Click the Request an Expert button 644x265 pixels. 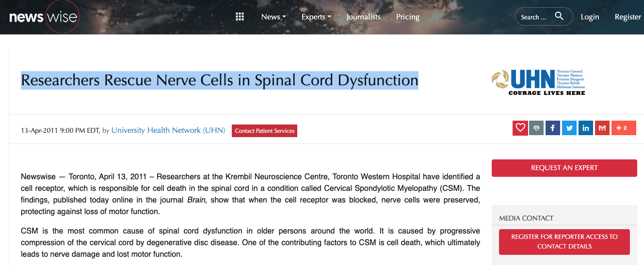tap(564, 168)
